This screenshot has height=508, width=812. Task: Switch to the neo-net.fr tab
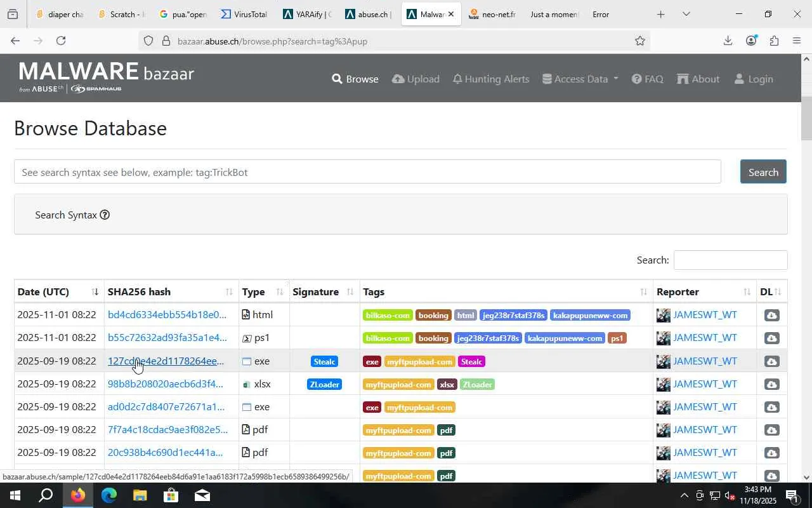coord(492,14)
